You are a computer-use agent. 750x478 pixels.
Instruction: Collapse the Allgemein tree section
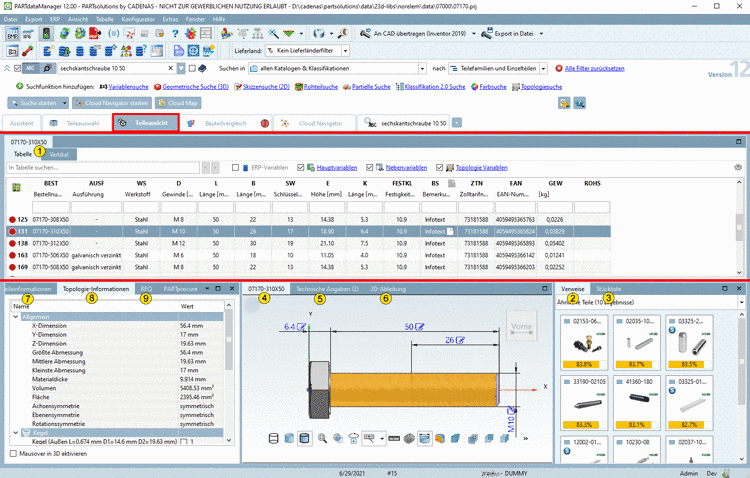coord(15,316)
